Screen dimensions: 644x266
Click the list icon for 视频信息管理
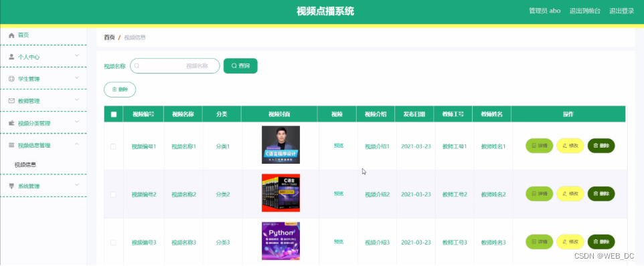(x=11, y=145)
